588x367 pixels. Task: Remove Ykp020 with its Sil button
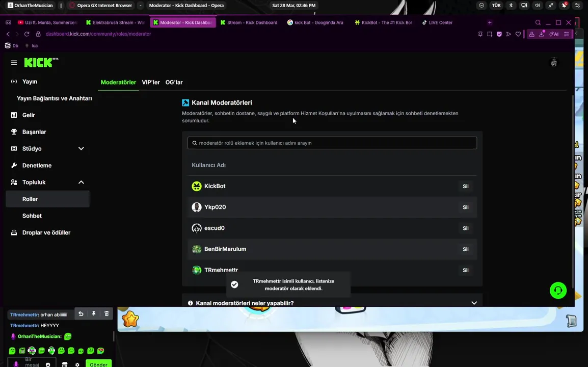tap(465, 207)
